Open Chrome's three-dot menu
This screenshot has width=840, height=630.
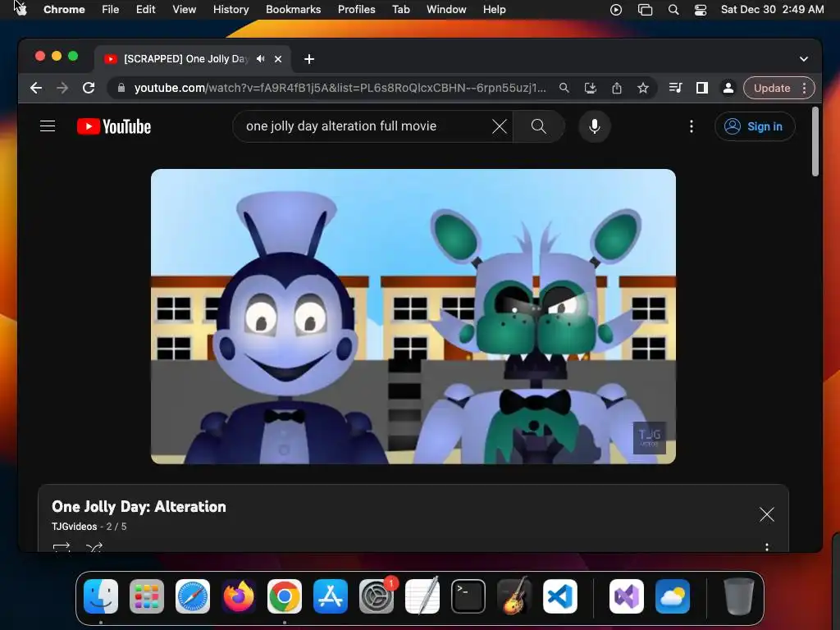pos(804,88)
